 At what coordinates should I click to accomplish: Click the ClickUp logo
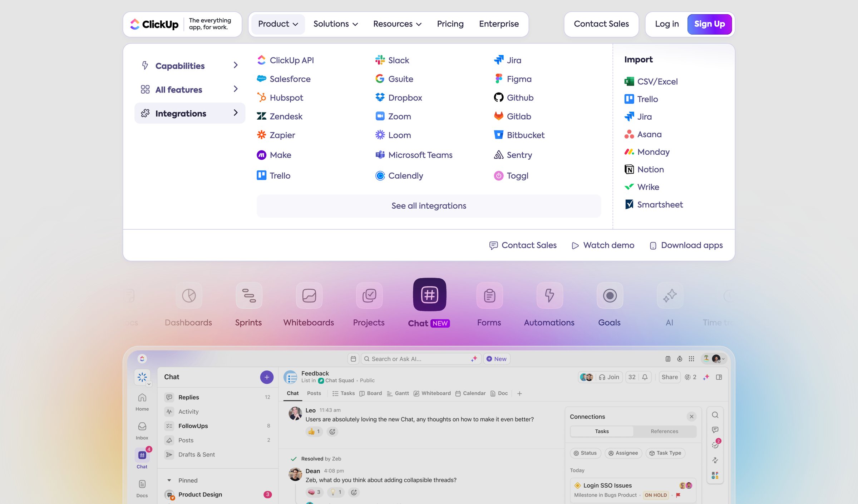coord(154,24)
